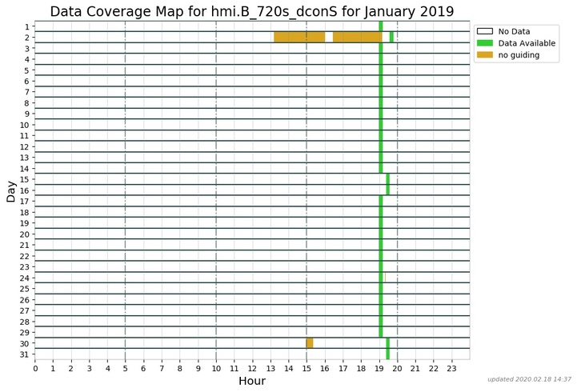
Task: Click the chart title mentioning January 2019
Action: [252, 11]
